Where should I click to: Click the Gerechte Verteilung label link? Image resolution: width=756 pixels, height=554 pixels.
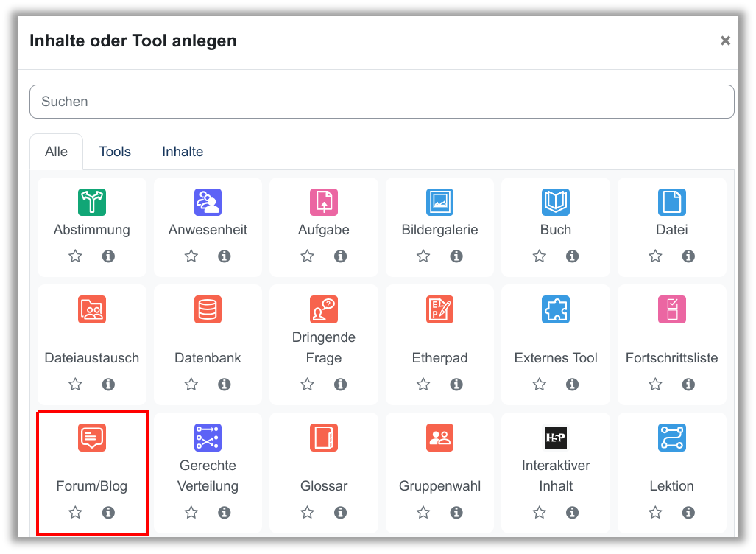(208, 476)
